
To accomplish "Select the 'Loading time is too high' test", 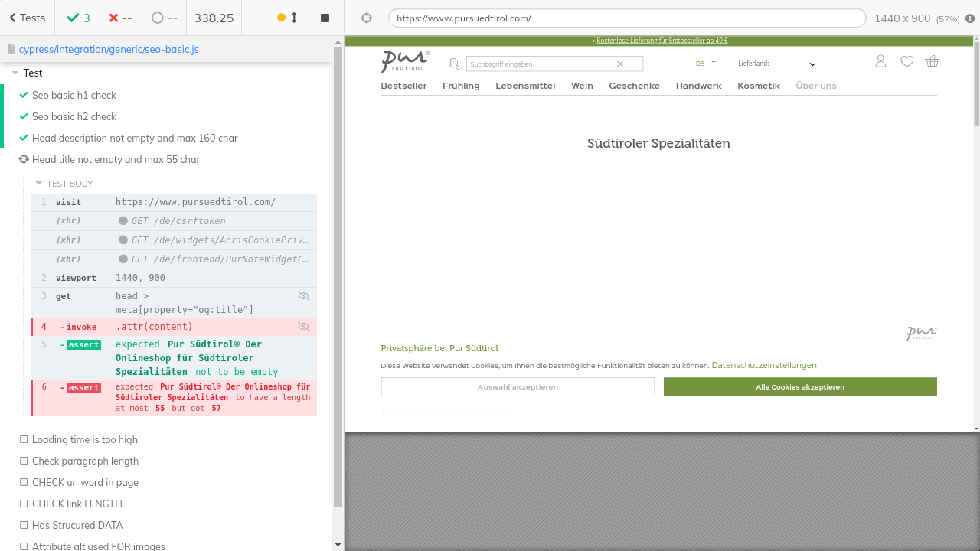I will 84,439.
